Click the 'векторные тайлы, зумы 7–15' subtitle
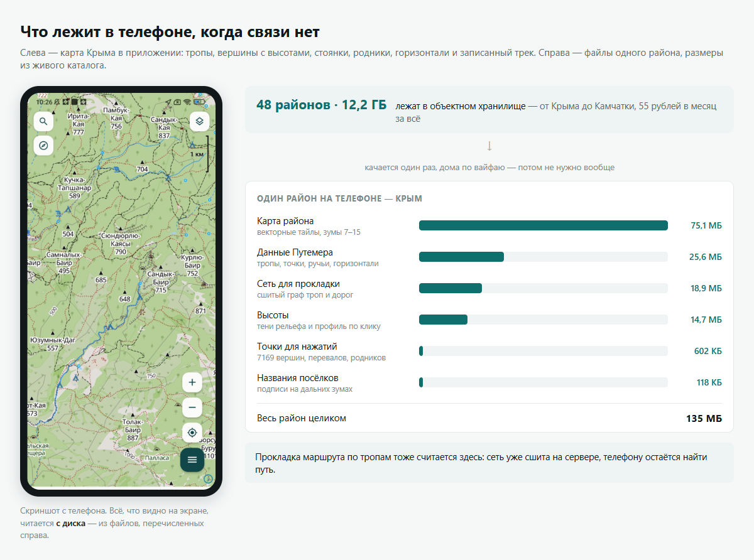The height and width of the screenshot is (560, 754). [309, 232]
